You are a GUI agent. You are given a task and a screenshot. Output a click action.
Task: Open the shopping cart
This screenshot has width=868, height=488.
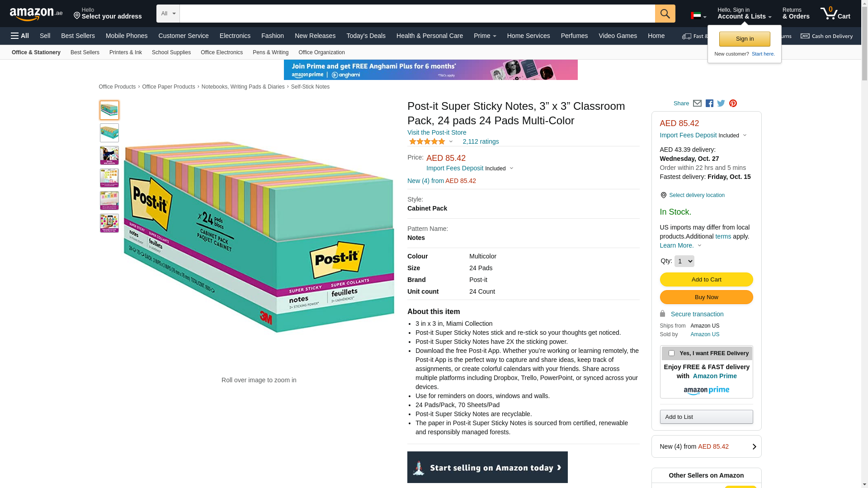(835, 14)
